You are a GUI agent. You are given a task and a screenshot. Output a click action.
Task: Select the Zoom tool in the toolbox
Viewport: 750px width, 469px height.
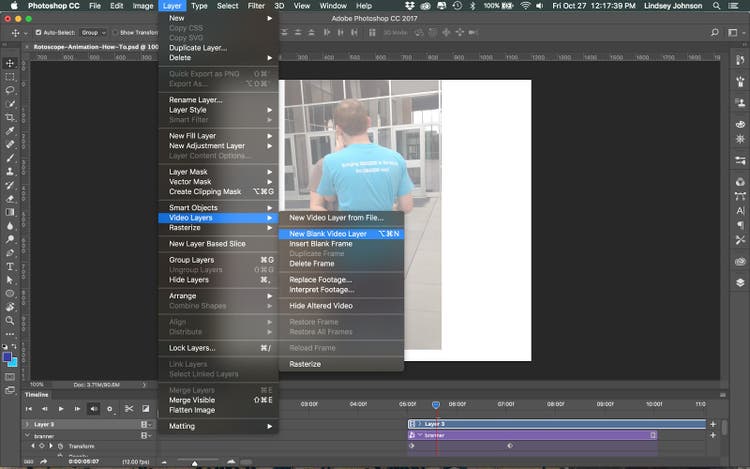click(x=10, y=320)
